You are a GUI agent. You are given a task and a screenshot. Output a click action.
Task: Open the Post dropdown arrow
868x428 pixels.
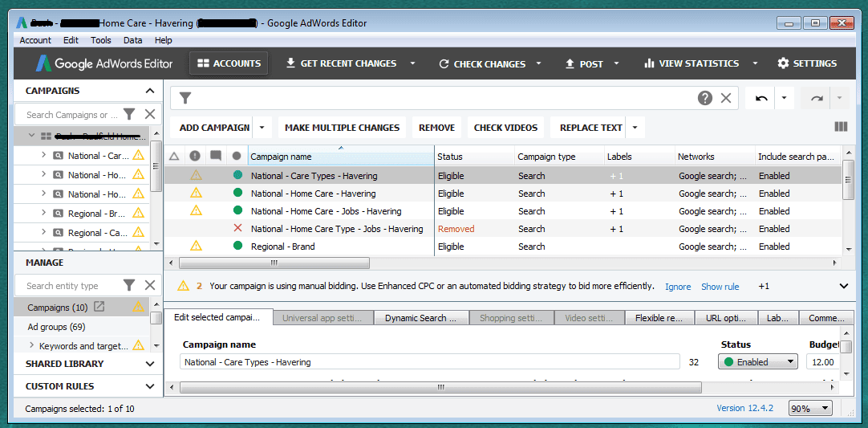[617, 63]
